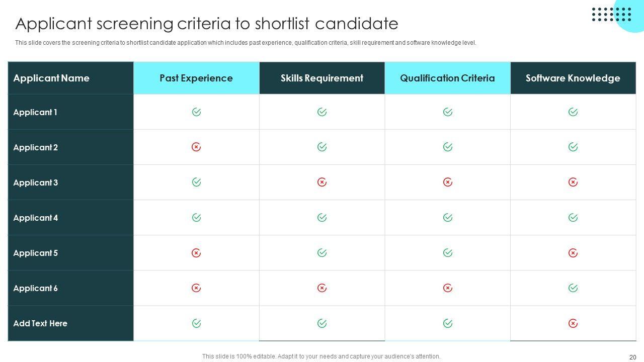This screenshot has width=644, height=362.
Task: Click Applicant 3 Skills Requirement red cross
Action: [322, 183]
